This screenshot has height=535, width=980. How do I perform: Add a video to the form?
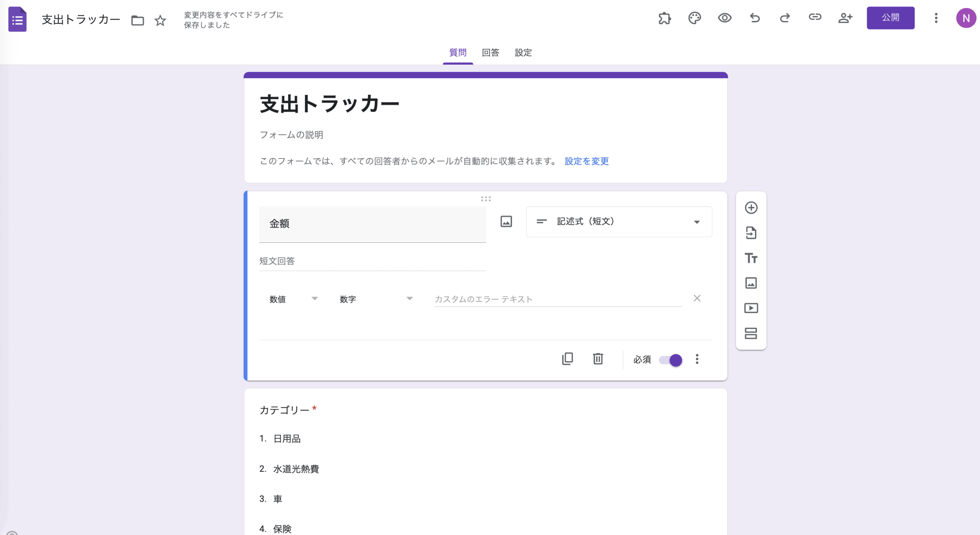pos(751,308)
